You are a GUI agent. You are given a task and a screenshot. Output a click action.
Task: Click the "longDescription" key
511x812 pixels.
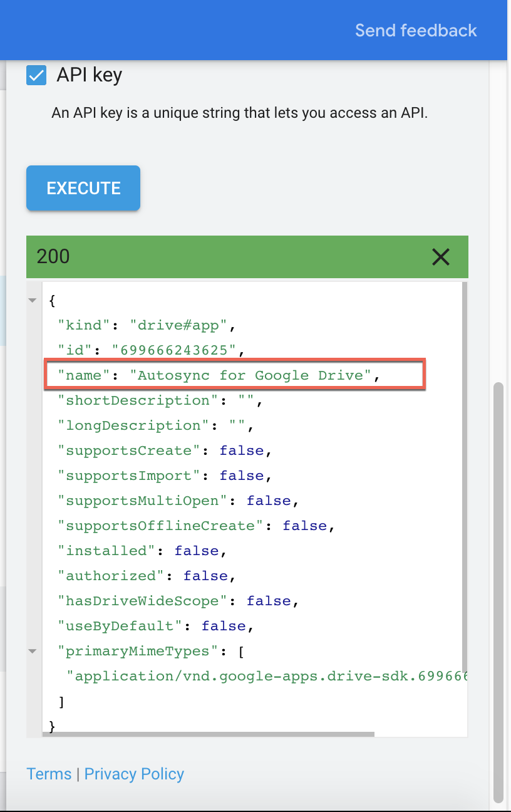[x=133, y=425]
